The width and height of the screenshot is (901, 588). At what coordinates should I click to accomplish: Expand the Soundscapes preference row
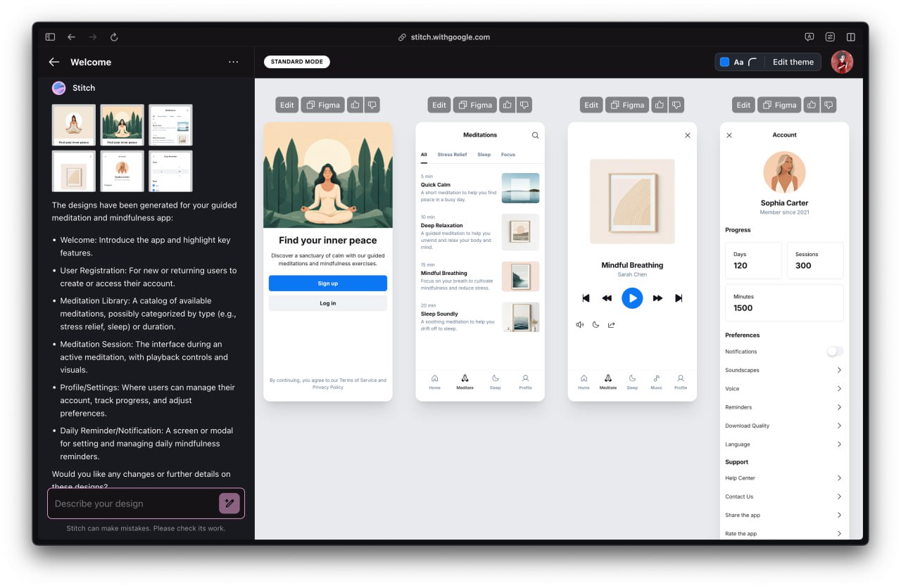(x=839, y=370)
